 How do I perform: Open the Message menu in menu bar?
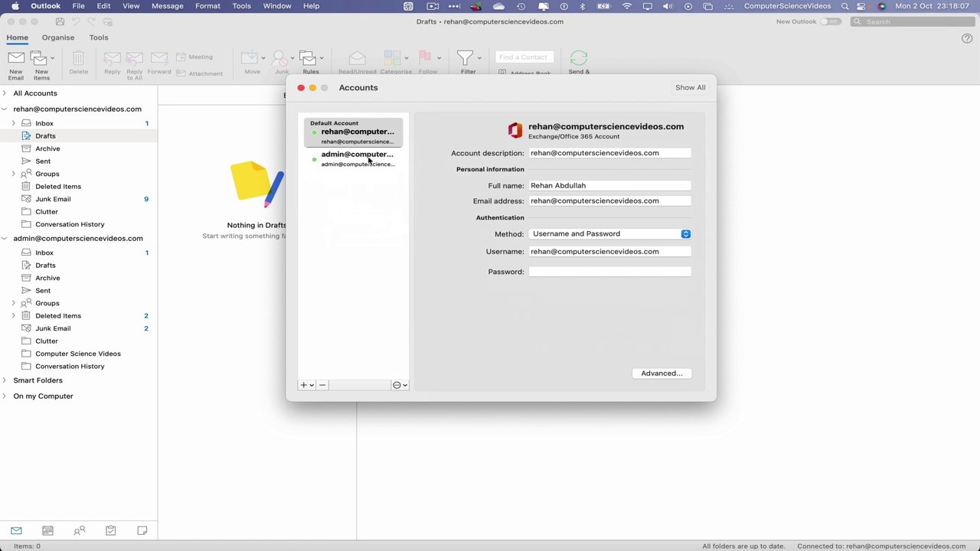(x=167, y=6)
